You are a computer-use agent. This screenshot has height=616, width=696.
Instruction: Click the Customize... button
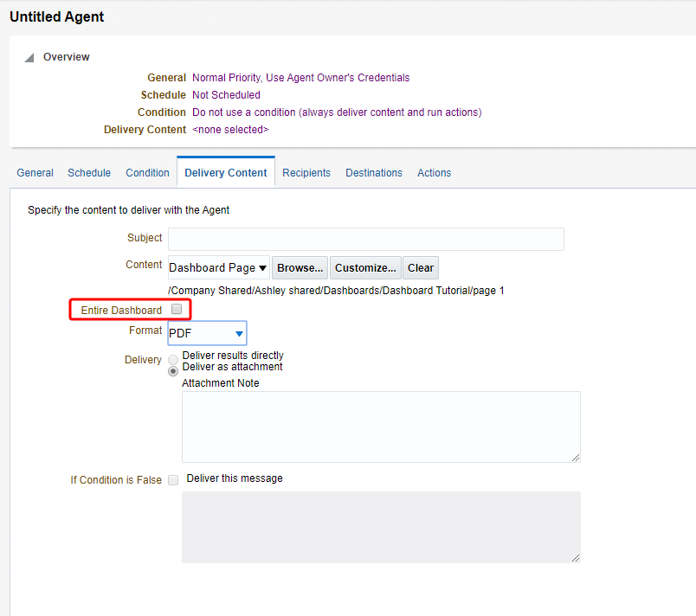(365, 268)
